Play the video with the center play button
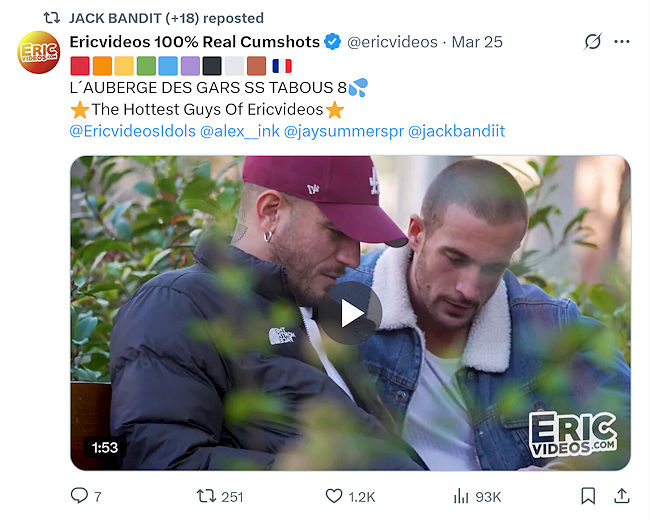 [350, 313]
